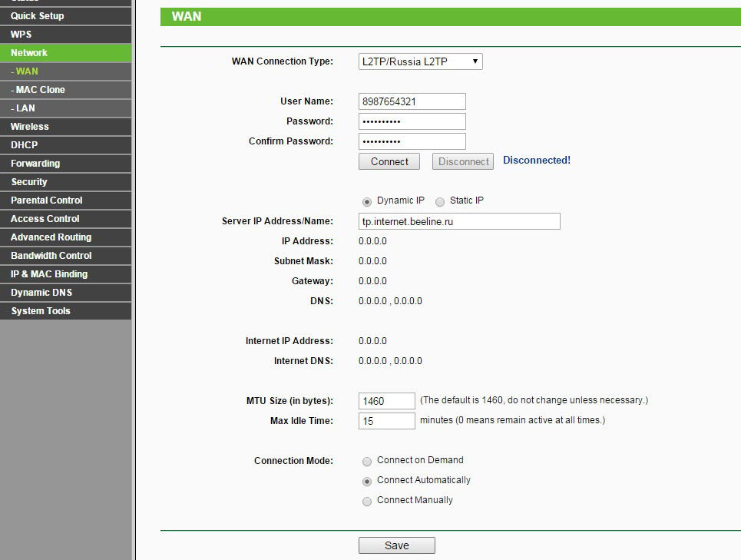The height and width of the screenshot is (560, 741).
Task: Click the Confirm Password field
Action: point(412,141)
